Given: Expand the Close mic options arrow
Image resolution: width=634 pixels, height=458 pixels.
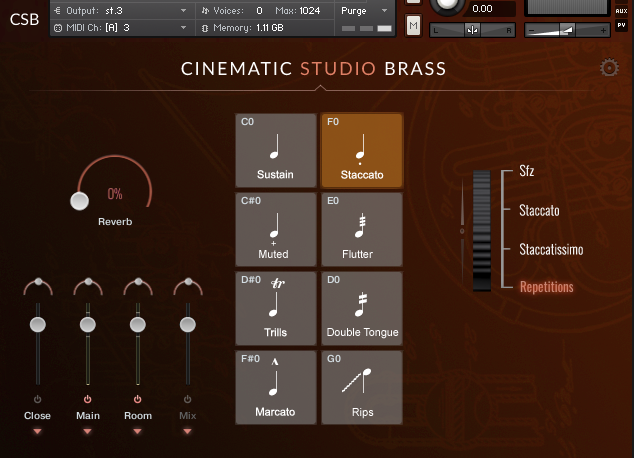Looking at the screenshot, I should [x=38, y=431].
